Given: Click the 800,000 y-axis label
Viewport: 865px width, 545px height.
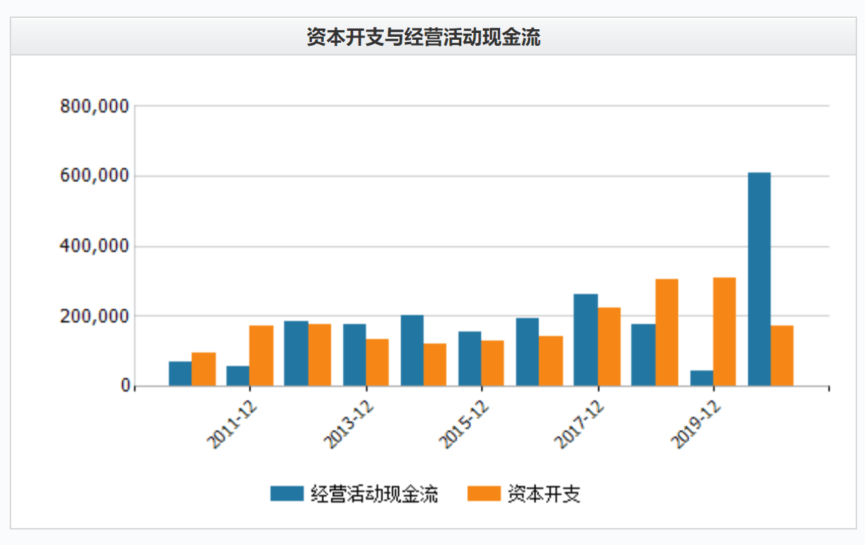Looking at the screenshot, I should [94, 106].
